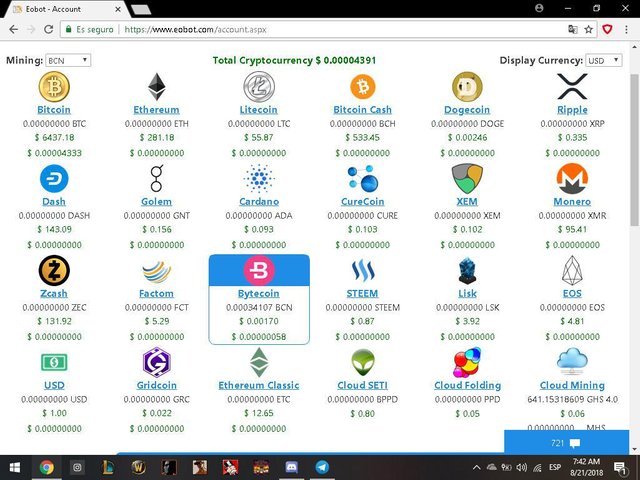Open the Bytecoin link
640x480 pixels.
coord(259,293)
